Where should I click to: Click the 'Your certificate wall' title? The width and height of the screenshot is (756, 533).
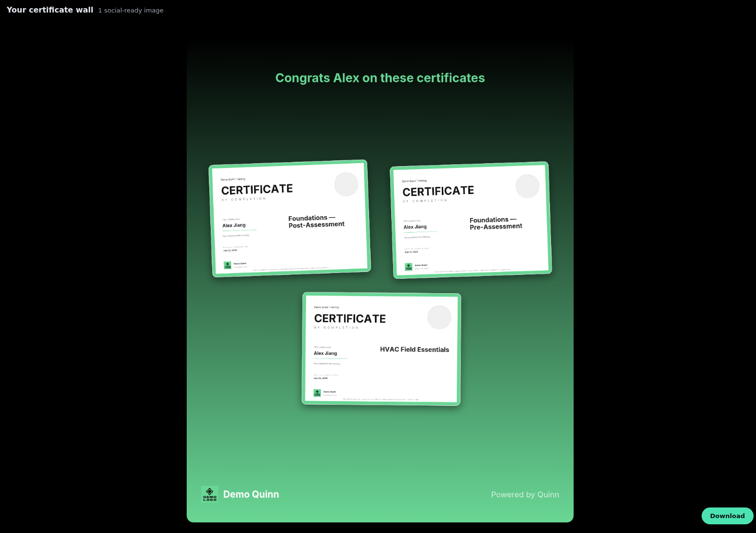[50, 10]
